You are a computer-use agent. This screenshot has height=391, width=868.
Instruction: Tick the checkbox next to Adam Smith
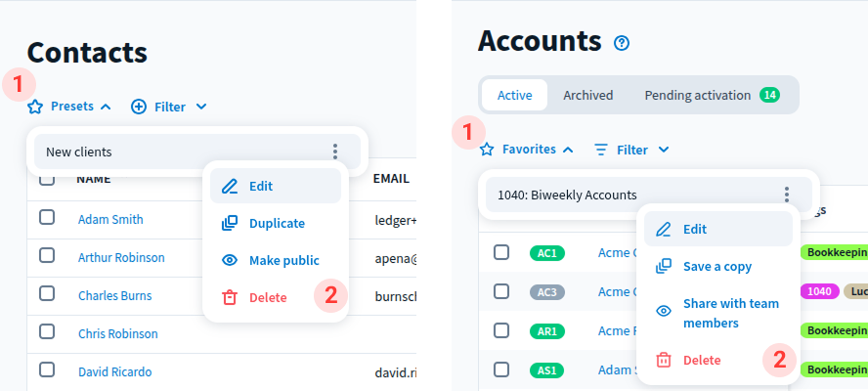click(47, 218)
